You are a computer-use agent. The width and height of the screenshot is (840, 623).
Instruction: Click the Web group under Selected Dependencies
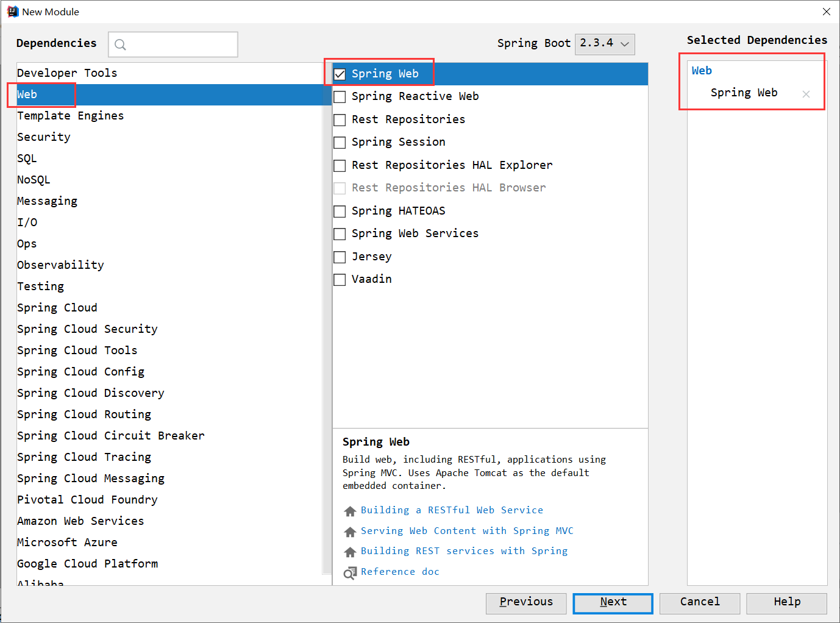[x=702, y=71]
